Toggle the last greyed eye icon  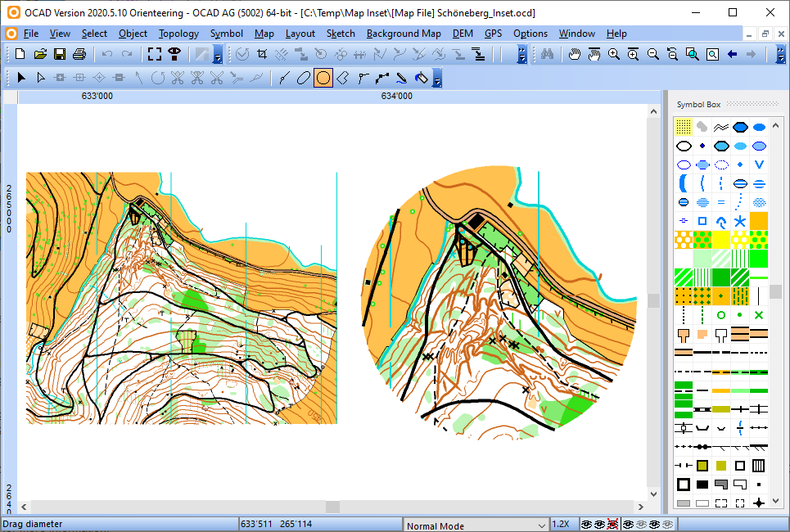coord(667,525)
